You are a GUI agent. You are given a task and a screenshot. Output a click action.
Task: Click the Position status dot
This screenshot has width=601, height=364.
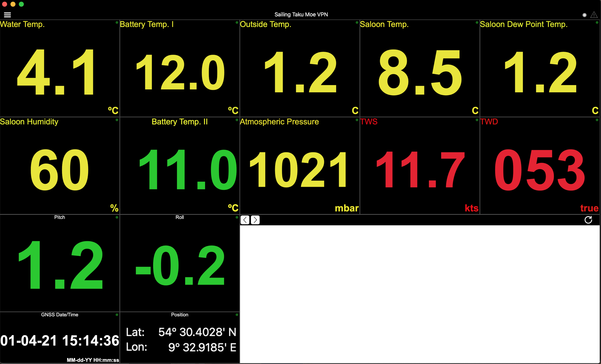tap(237, 315)
